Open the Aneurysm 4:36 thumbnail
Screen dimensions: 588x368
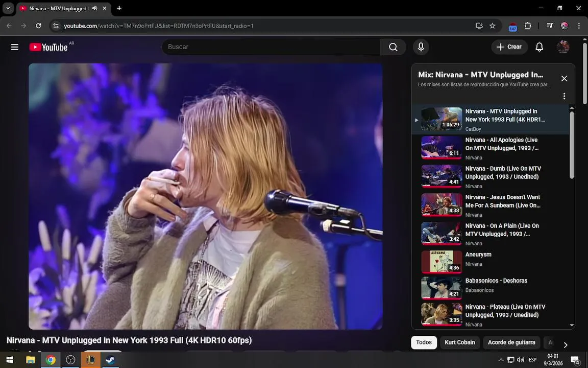pyautogui.click(x=442, y=261)
